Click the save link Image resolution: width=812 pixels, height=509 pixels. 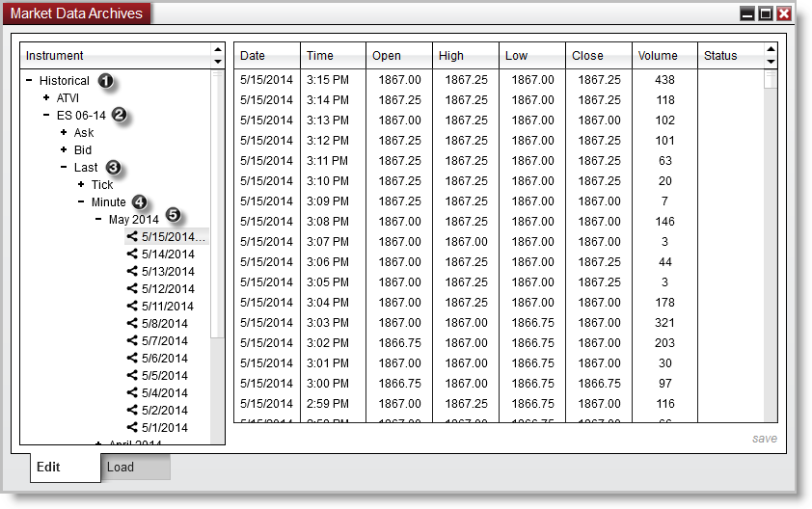tap(764, 439)
